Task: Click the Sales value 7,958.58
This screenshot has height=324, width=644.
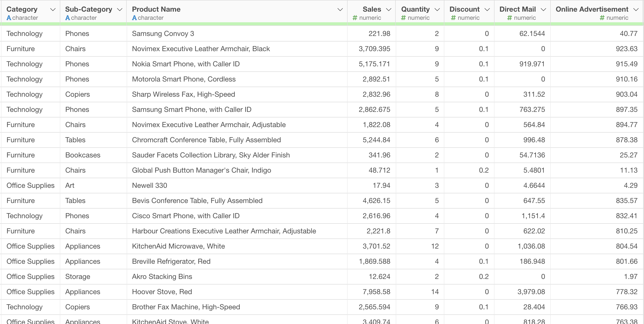Action: click(376, 292)
